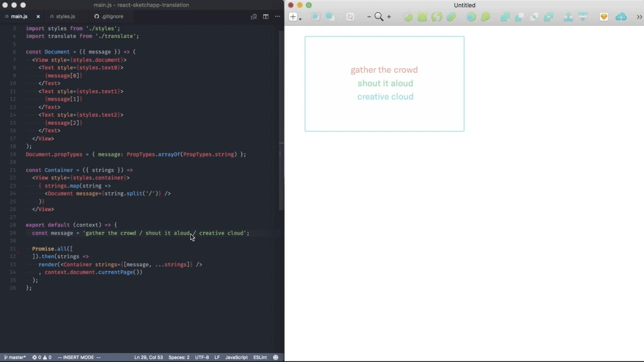
Task: Change the JavaScript language mode
Action: click(236, 357)
